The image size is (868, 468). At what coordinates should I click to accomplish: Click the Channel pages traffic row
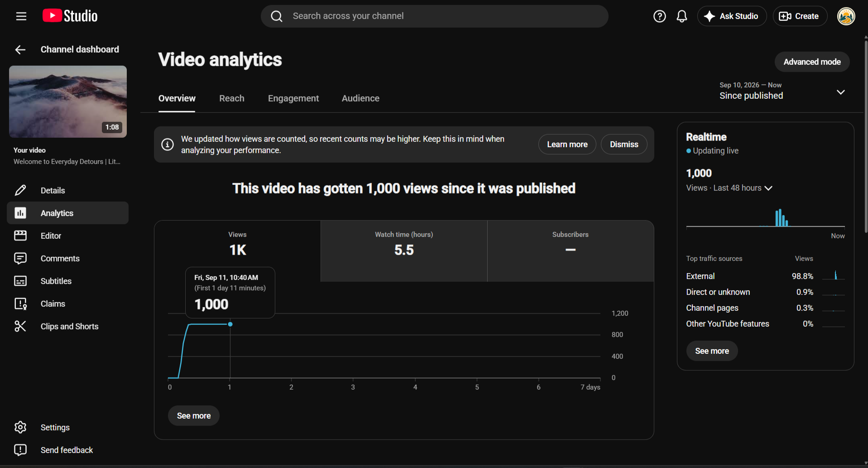(765, 308)
